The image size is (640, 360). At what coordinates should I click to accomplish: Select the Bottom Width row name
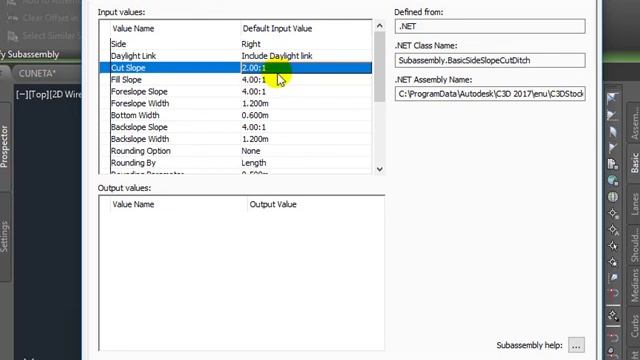coord(135,115)
